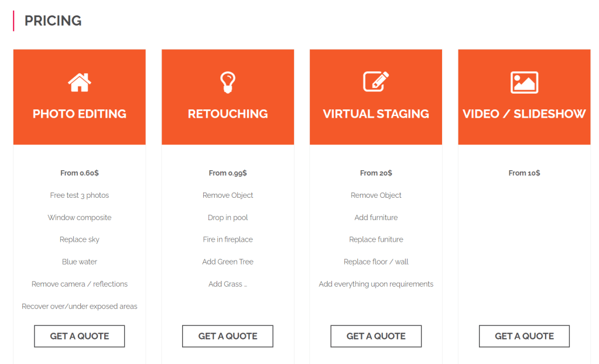Click the lightbulb icon above Retouching

(x=227, y=83)
